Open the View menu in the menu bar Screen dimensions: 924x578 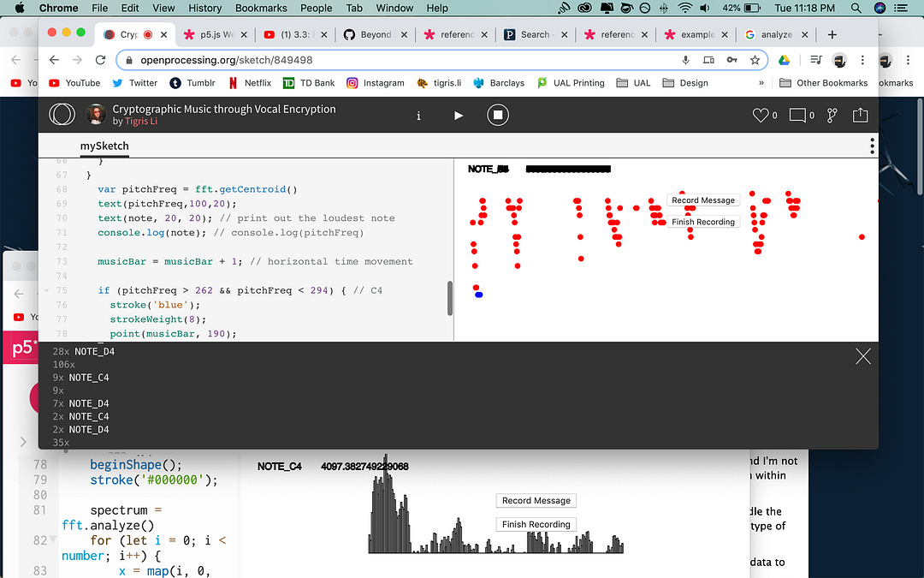163,8
